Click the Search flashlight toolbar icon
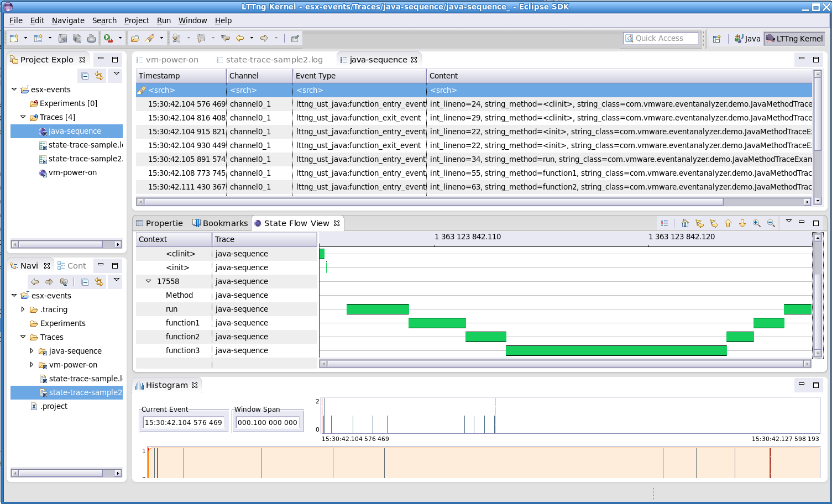Viewport: 832px width, 504px height. (150, 38)
